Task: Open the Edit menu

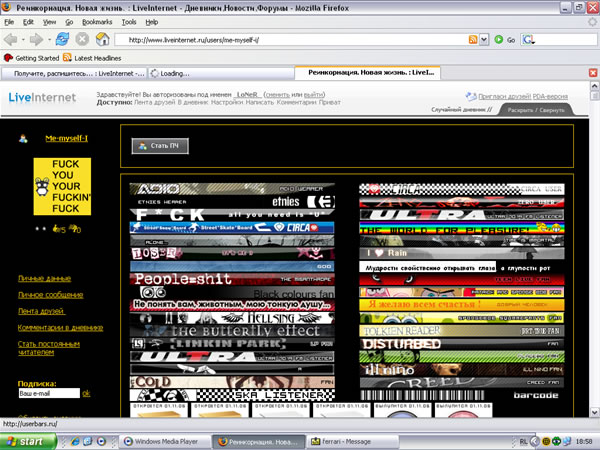Action: [x=28, y=22]
